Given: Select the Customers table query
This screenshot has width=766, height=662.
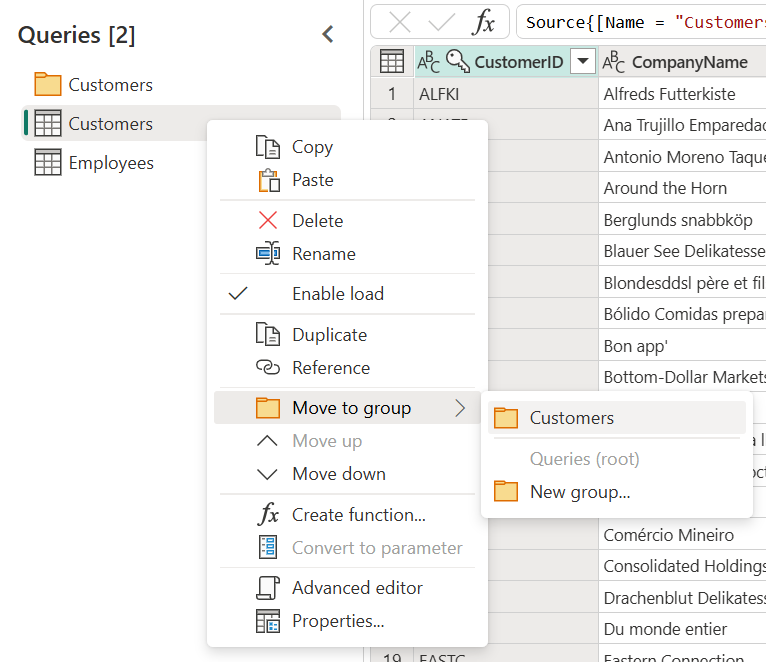Looking at the screenshot, I should click(181, 123).
